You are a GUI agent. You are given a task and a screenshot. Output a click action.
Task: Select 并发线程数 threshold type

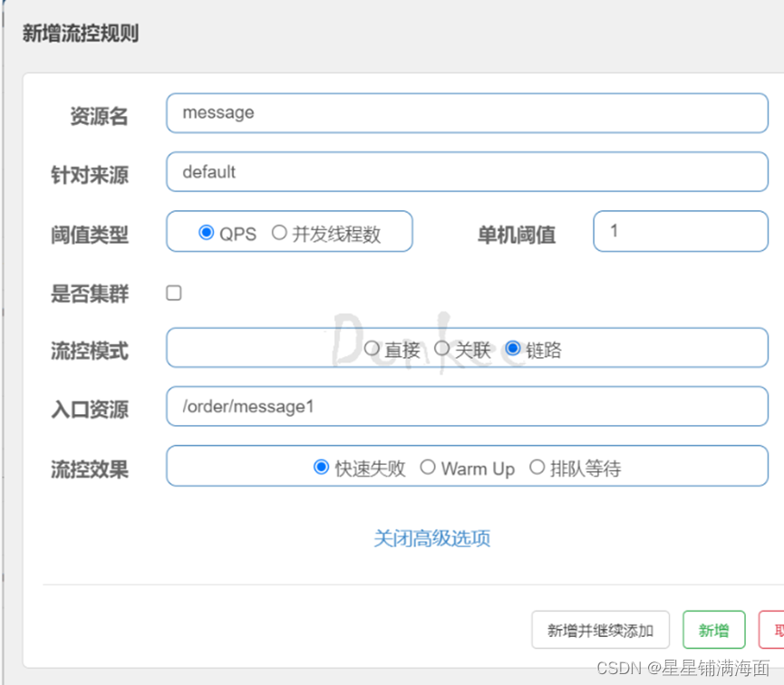281,230
